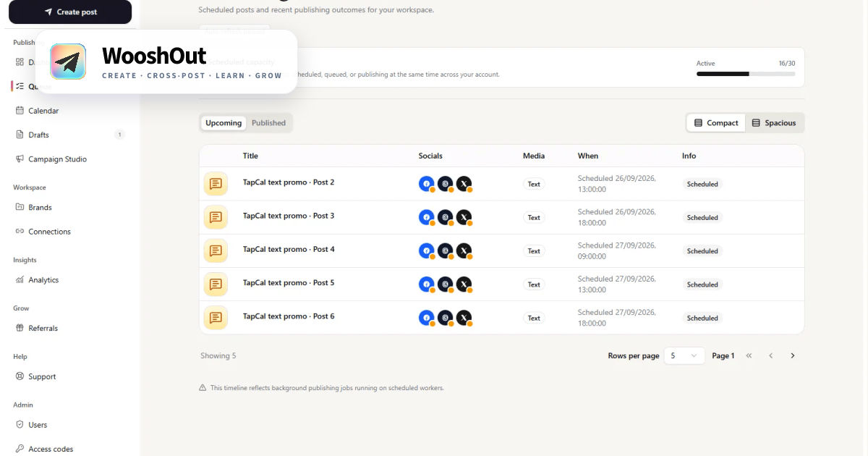Open the Rows per page dropdown
Viewport: 868px width, 456px height.
[684, 355]
